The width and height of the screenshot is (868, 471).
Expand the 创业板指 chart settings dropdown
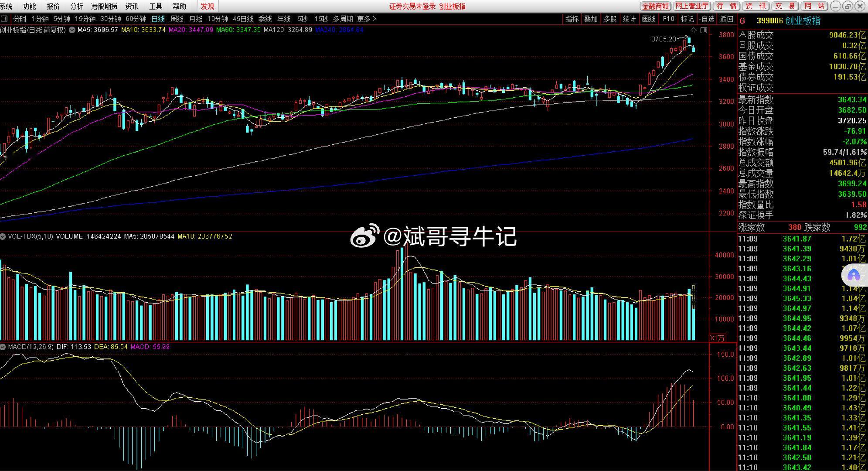(72, 30)
